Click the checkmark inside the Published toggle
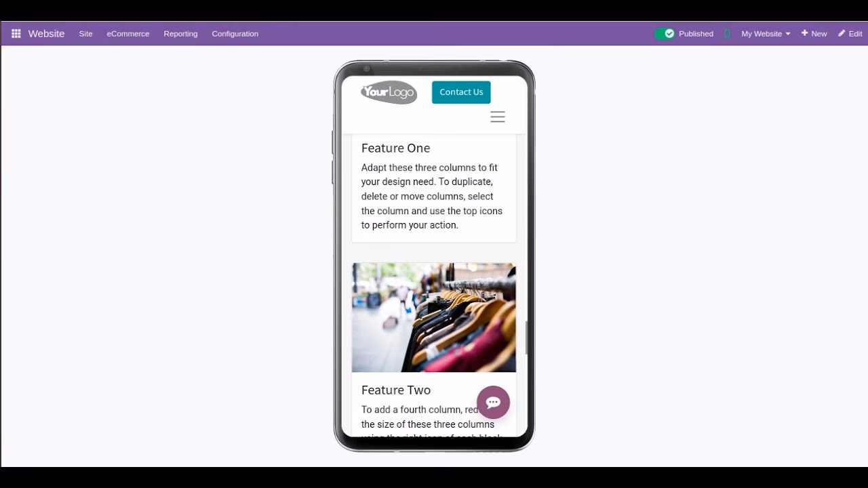The width and height of the screenshot is (868, 488). [x=669, y=33]
